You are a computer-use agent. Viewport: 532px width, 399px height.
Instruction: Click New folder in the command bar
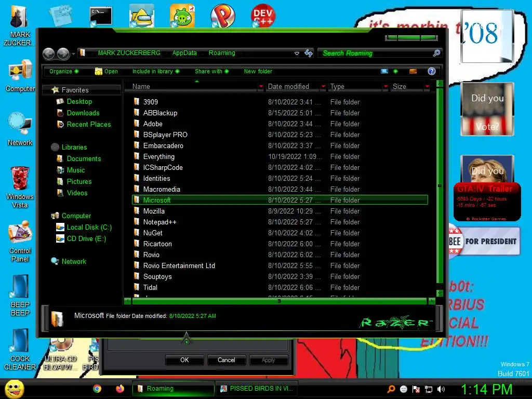[x=258, y=71]
